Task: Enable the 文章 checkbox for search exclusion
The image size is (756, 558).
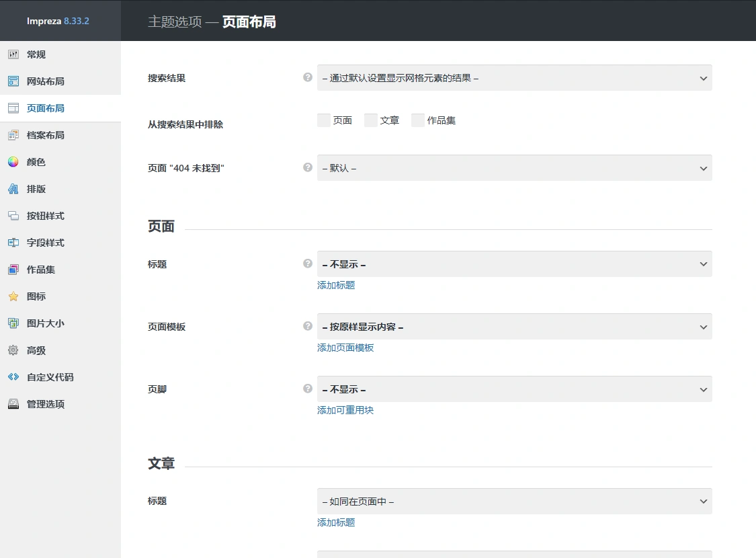Action: 370,120
